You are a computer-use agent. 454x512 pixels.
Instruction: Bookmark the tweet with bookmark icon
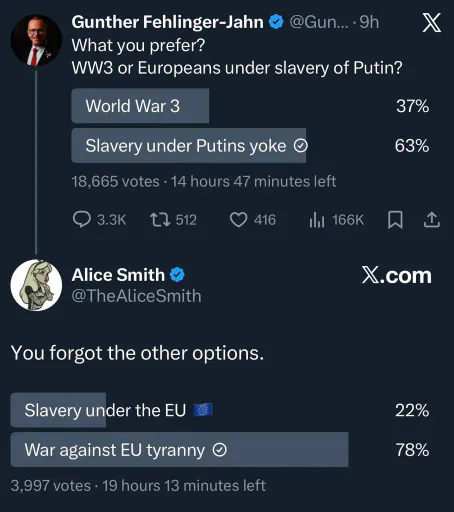click(395, 220)
